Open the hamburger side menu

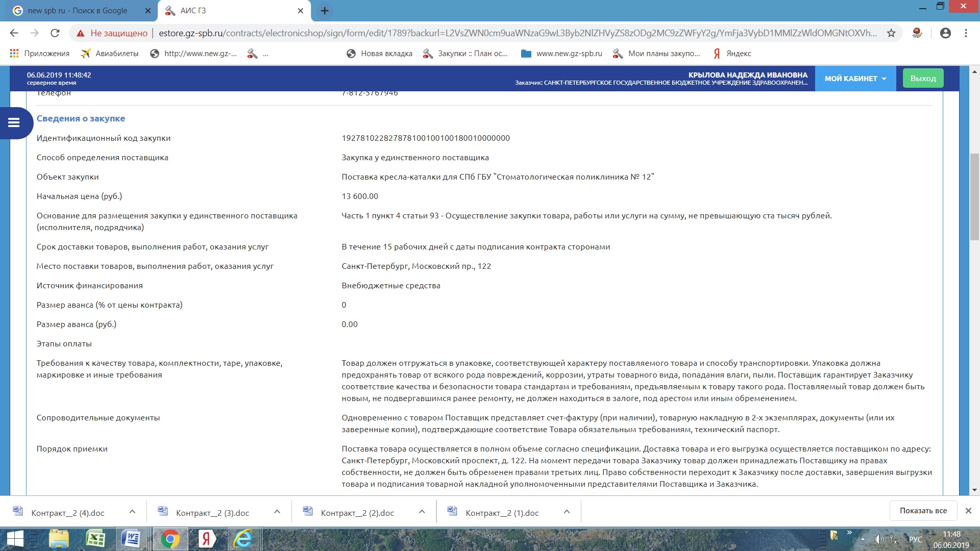pos(14,122)
